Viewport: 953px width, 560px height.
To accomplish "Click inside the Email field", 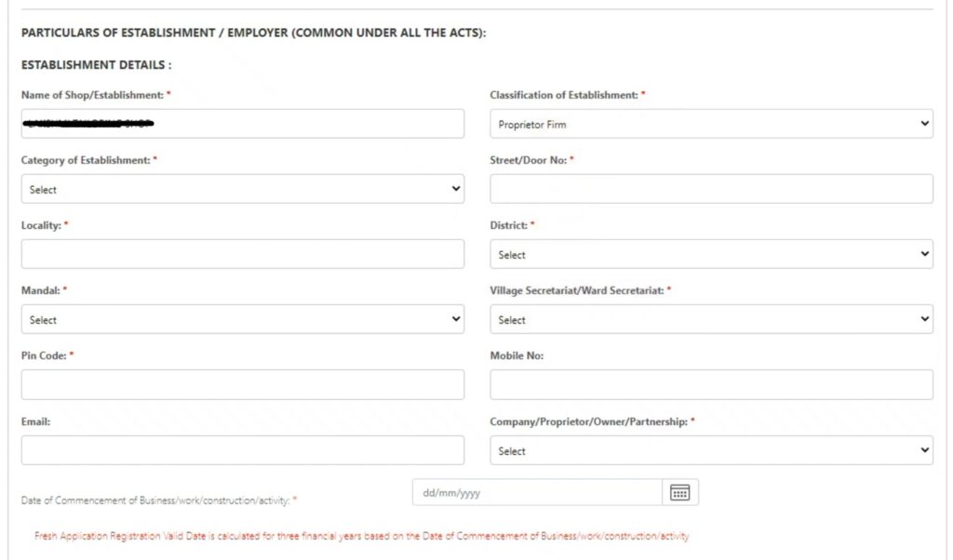I will tap(243, 450).
